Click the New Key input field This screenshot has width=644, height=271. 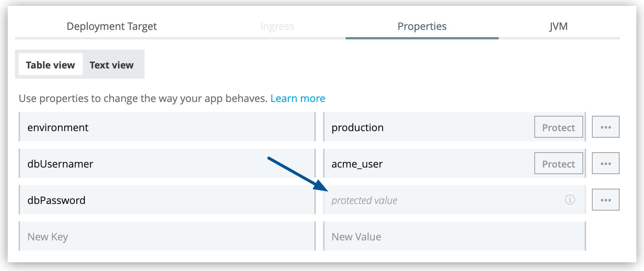tap(167, 236)
